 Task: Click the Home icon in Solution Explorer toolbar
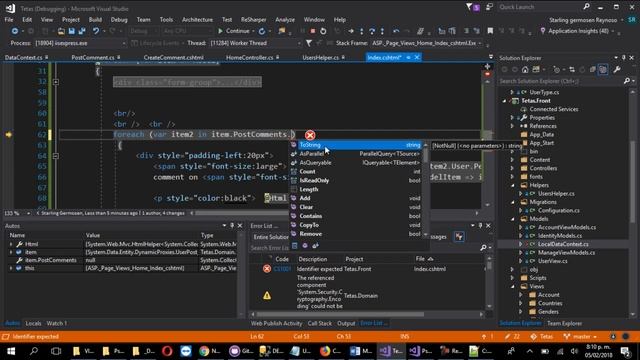coord(525,70)
